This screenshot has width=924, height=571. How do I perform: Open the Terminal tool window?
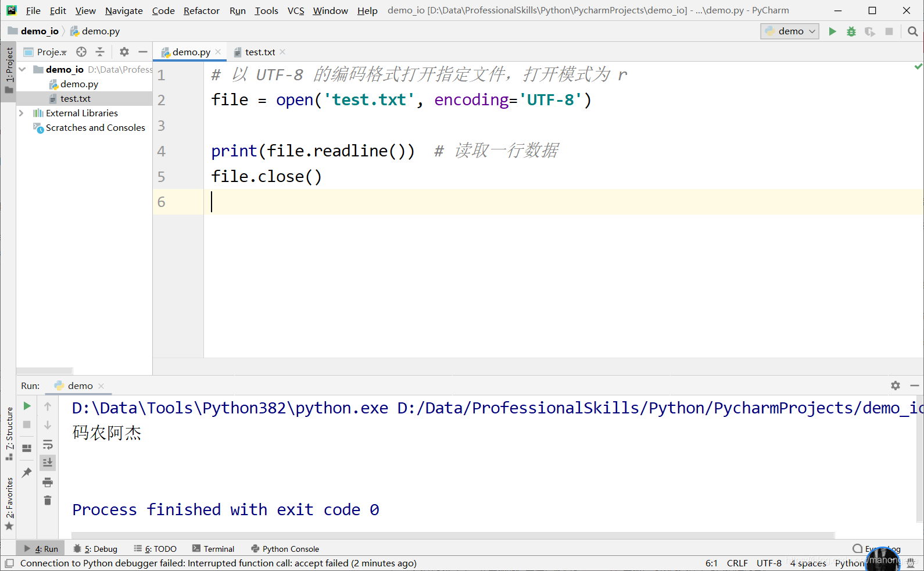pyautogui.click(x=213, y=548)
